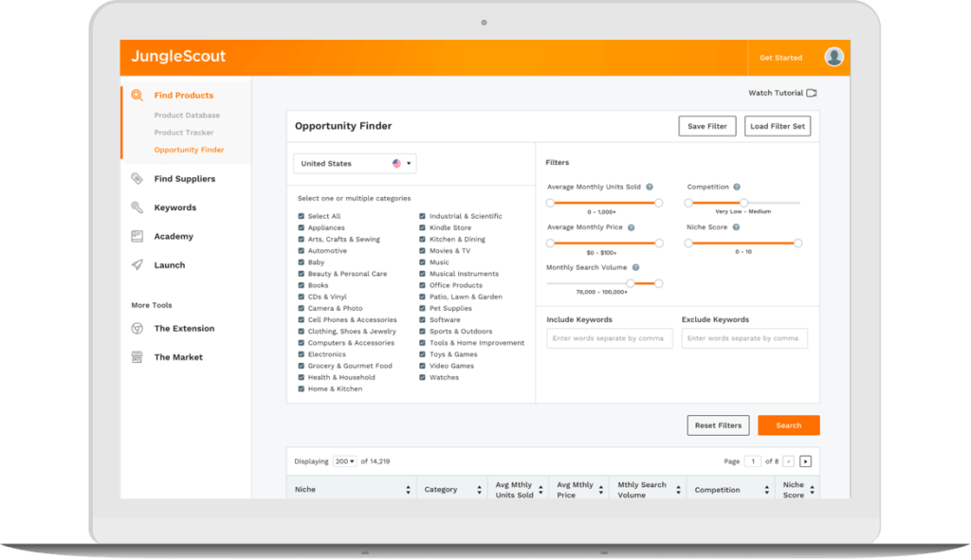Click the JungleScout logo
This screenshot has width=971, height=560.
178,56
